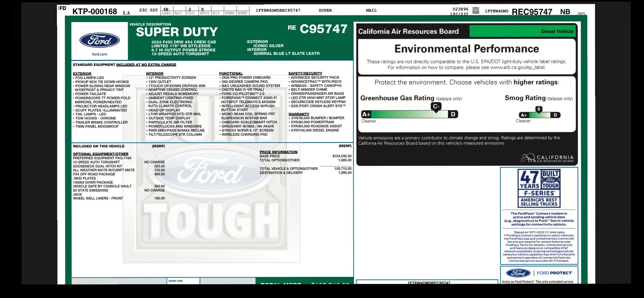Click the B smog rating marker

point(539,110)
